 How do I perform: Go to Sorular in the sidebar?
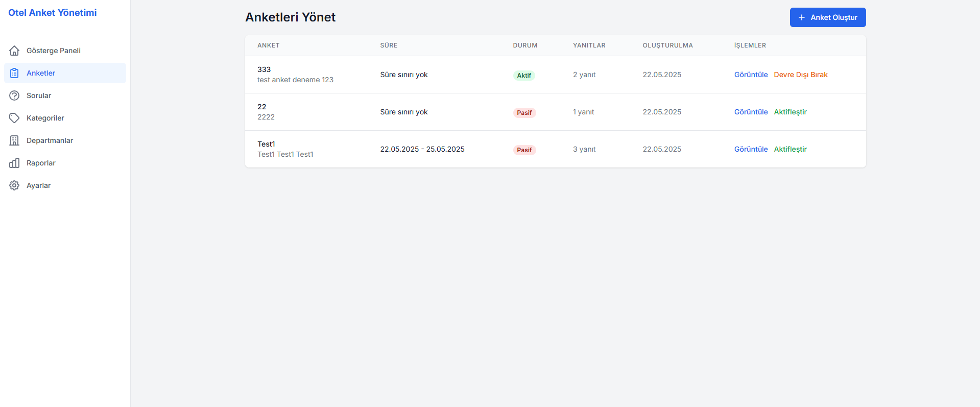pos(65,95)
